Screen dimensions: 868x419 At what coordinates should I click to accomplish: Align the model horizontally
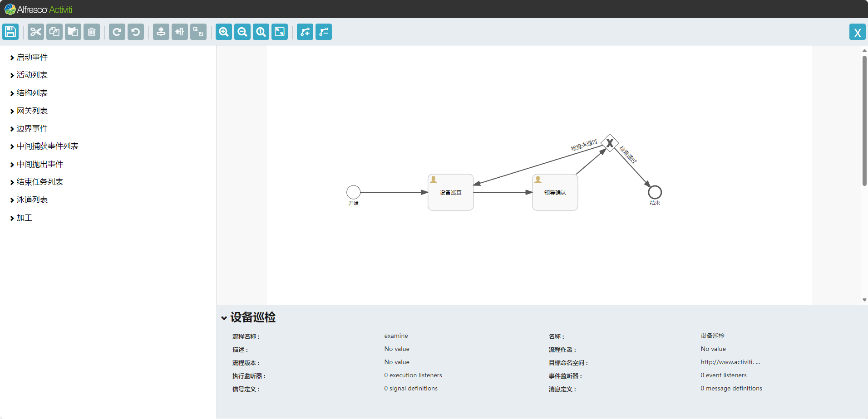tap(180, 32)
